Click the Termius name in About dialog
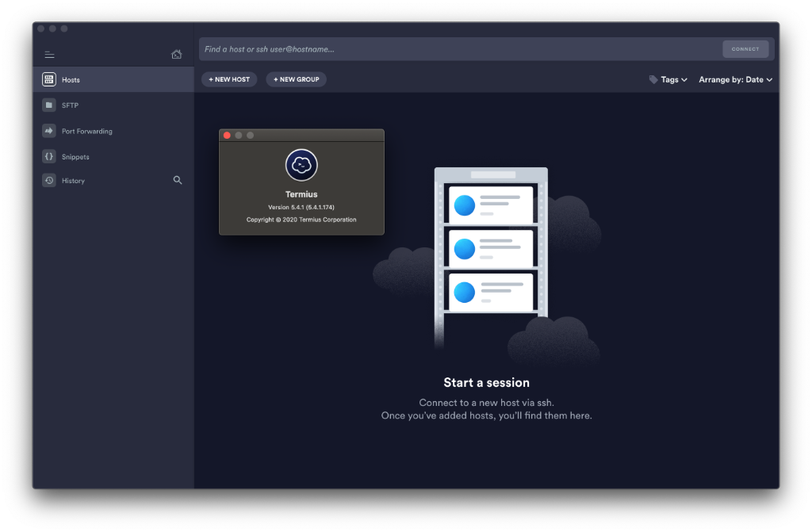 (301, 194)
